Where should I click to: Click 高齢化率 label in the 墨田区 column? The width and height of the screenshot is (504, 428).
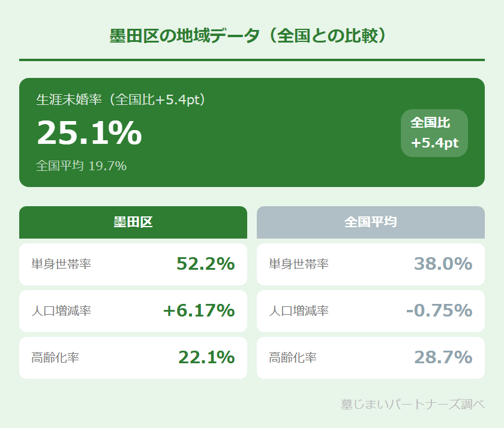point(55,358)
